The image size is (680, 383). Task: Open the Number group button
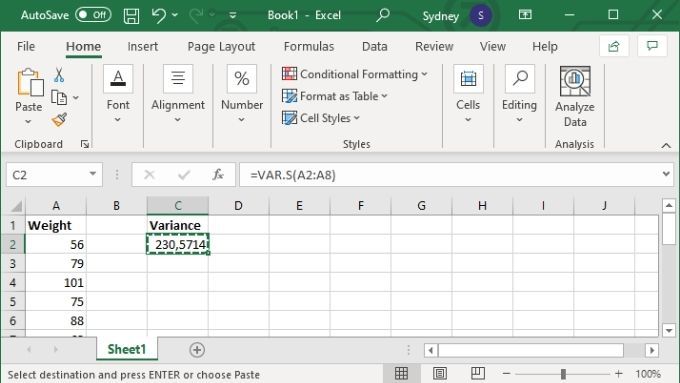click(242, 94)
